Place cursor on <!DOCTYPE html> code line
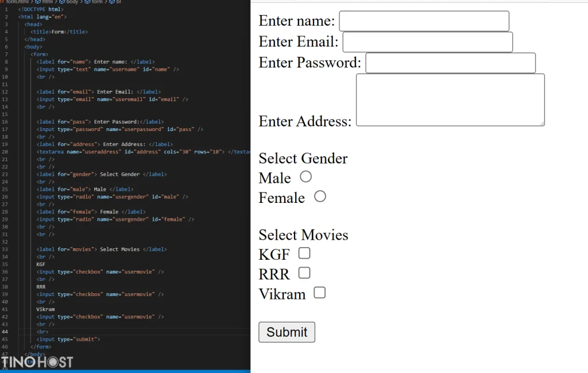 coord(41,9)
